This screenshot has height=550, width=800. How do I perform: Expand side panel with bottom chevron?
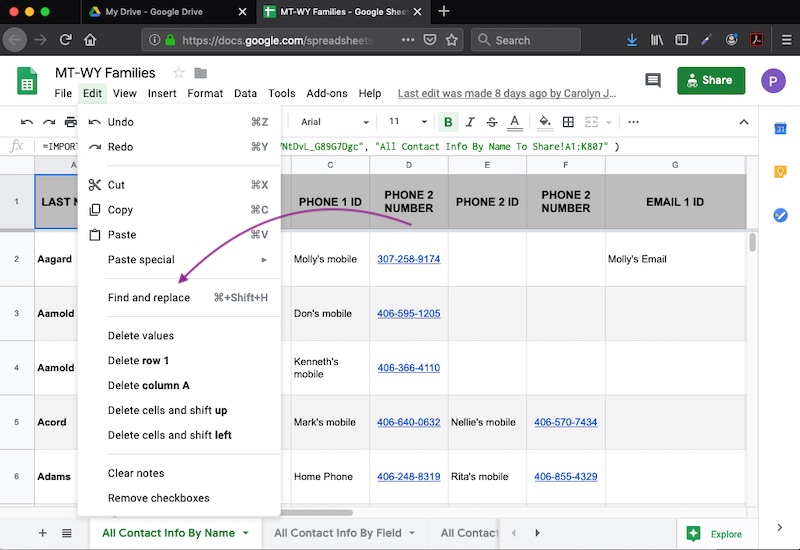[x=780, y=528]
